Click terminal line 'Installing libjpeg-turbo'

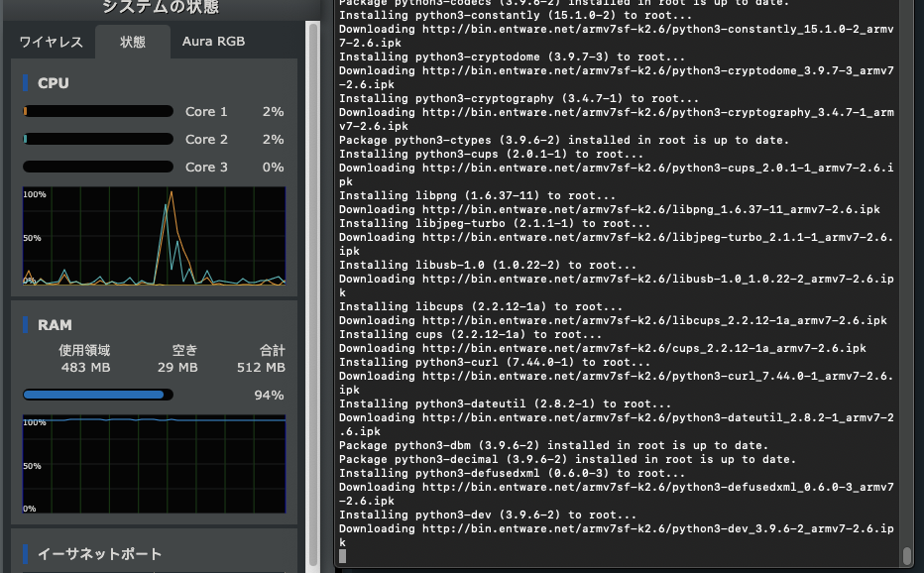(x=495, y=223)
